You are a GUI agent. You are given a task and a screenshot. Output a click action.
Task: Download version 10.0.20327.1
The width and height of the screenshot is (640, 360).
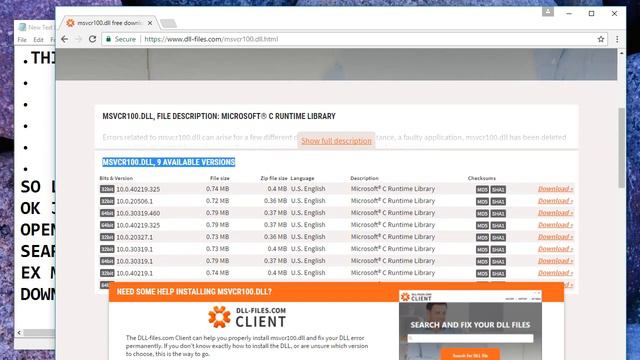[556, 237]
